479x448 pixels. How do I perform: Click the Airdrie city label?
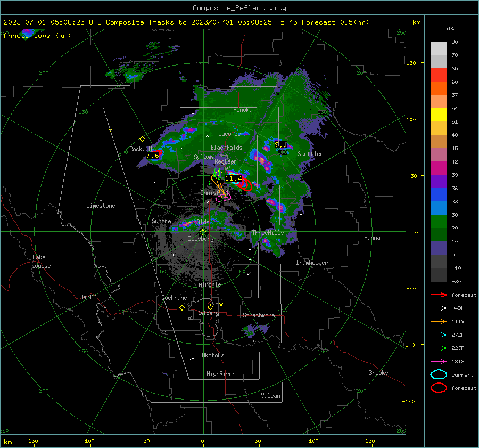[x=210, y=284]
